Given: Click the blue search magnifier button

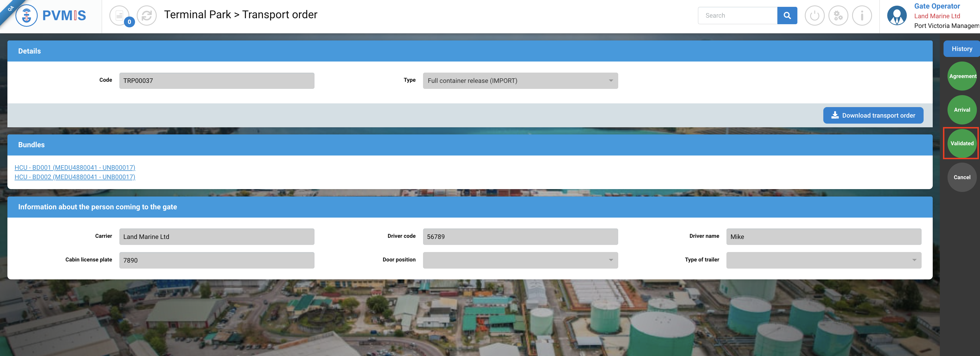Looking at the screenshot, I should 787,16.
